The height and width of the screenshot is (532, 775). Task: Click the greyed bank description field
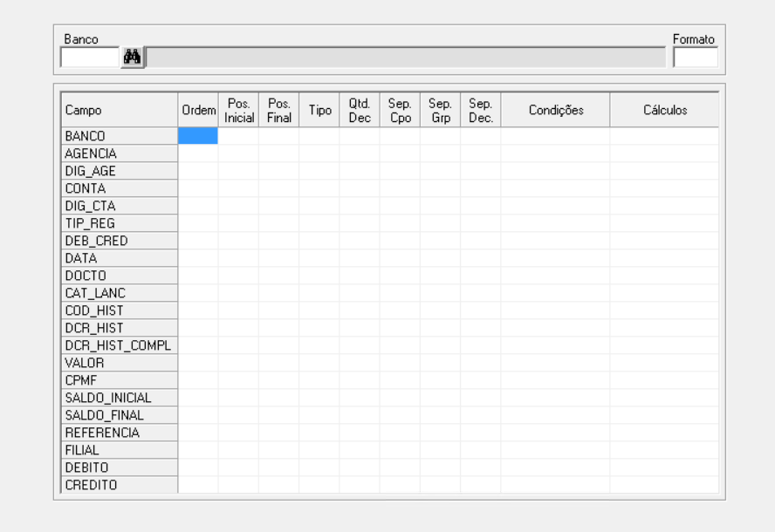tap(406, 58)
